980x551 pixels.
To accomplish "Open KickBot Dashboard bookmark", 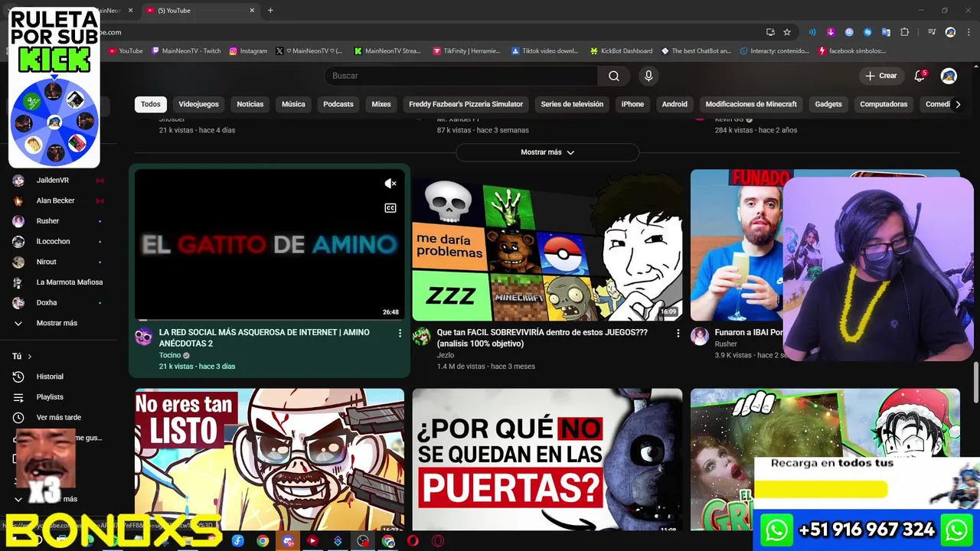I will click(621, 51).
